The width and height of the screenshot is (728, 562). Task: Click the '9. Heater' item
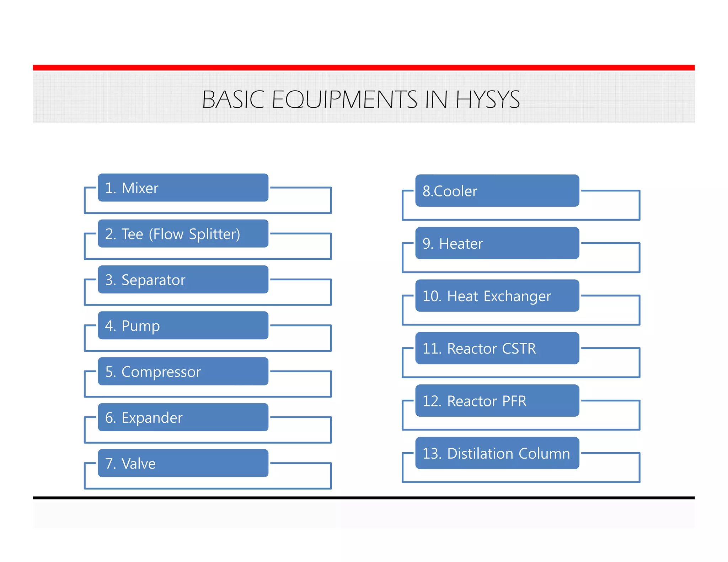click(x=497, y=243)
